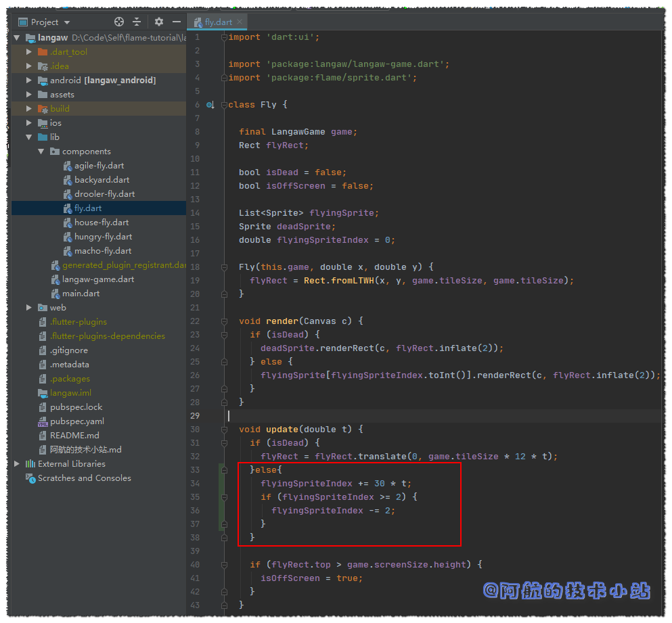Fold the class Fly code block
This screenshot has width=672, height=623.
(224, 105)
